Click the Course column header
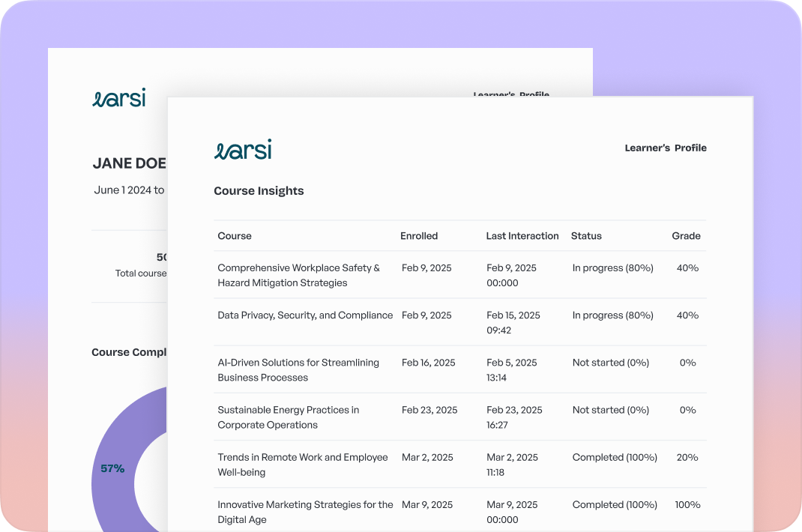Image resolution: width=802 pixels, height=532 pixels. tap(235, 236)
